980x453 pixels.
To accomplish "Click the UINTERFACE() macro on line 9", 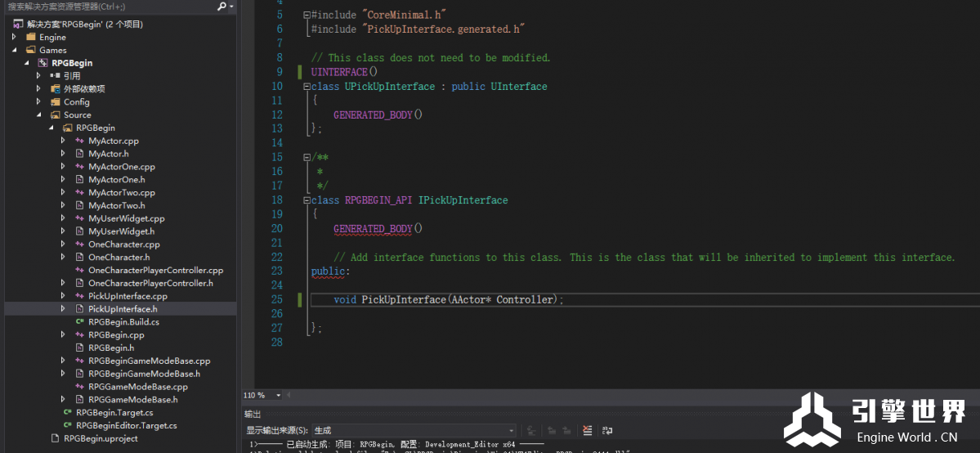I will [x=344, y=72].
